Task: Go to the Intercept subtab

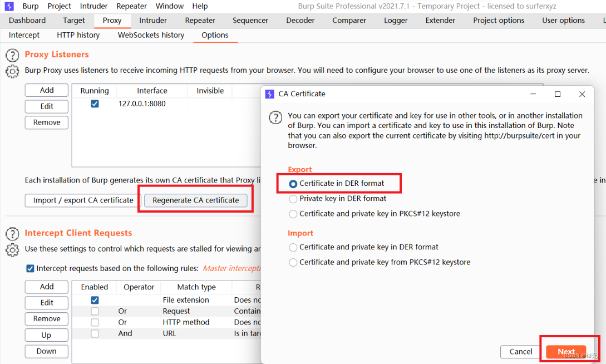Action: pos(24,35)
